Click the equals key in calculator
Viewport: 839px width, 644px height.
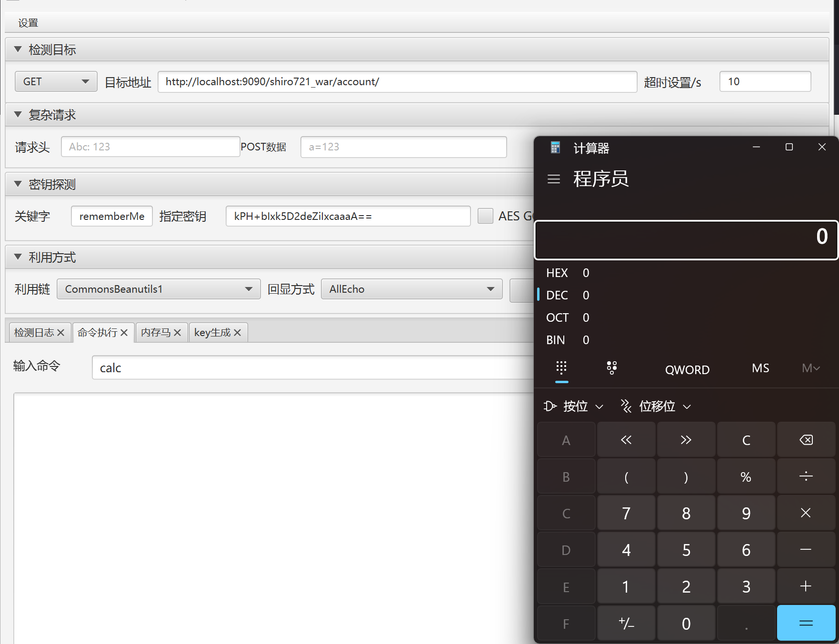806,623
